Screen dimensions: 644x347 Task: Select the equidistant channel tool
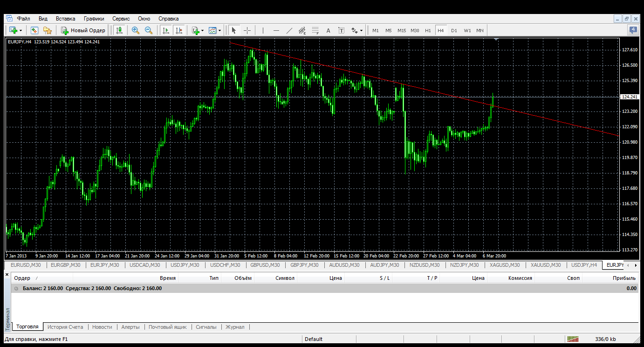point(302,30)
